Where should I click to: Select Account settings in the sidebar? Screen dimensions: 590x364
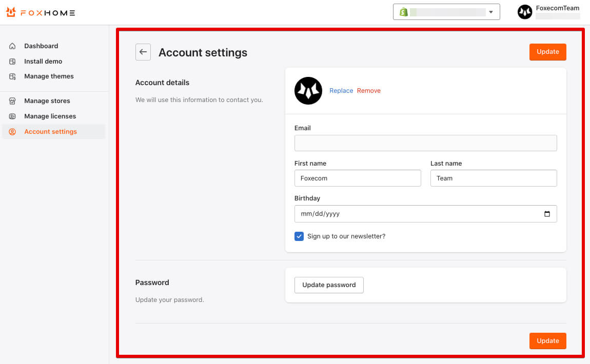[53, 132]
